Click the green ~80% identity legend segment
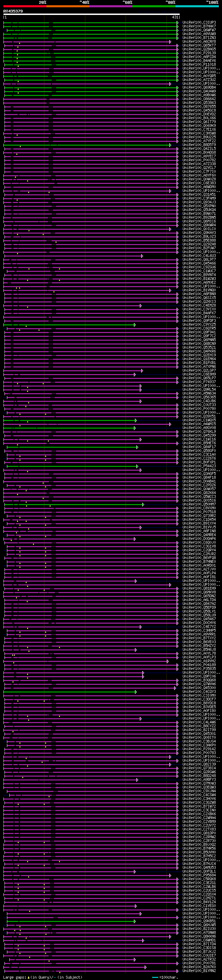 [154, 6]
